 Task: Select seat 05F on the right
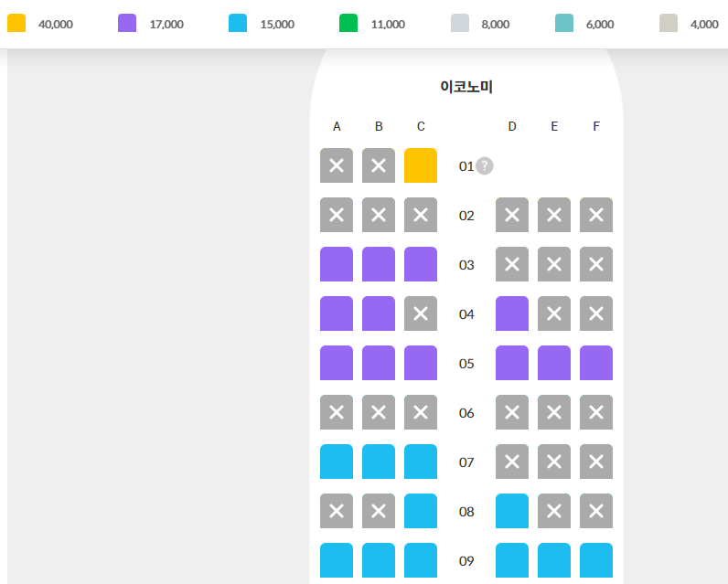point(596,363)
